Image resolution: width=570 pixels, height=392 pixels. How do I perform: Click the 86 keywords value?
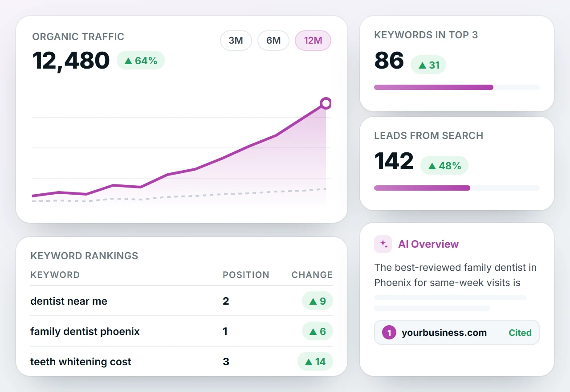[x=389, y=61]
